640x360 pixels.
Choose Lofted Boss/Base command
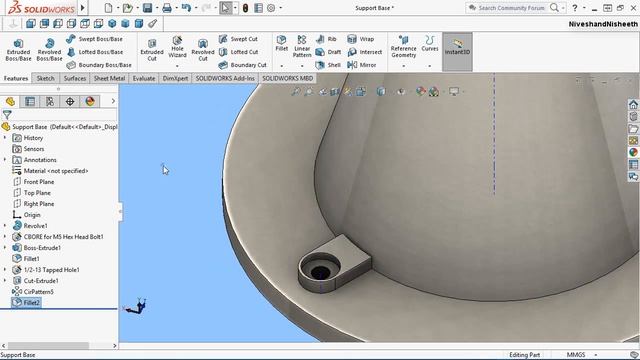95,52
